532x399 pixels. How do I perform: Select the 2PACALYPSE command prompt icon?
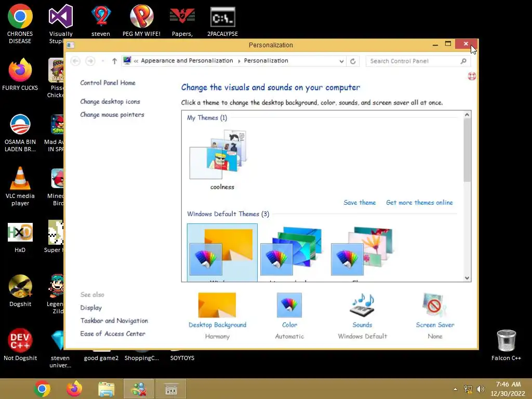pyautogui.click(x=222, y=20)
